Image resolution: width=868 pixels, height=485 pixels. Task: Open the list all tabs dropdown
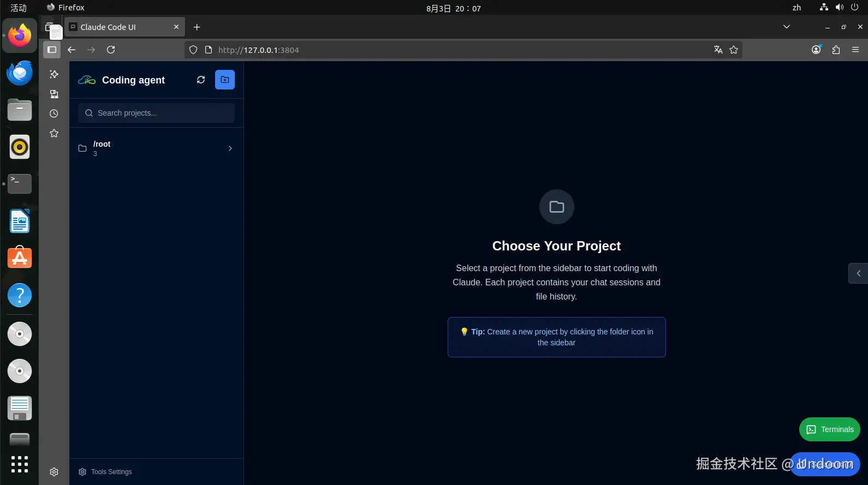(787, 27)
